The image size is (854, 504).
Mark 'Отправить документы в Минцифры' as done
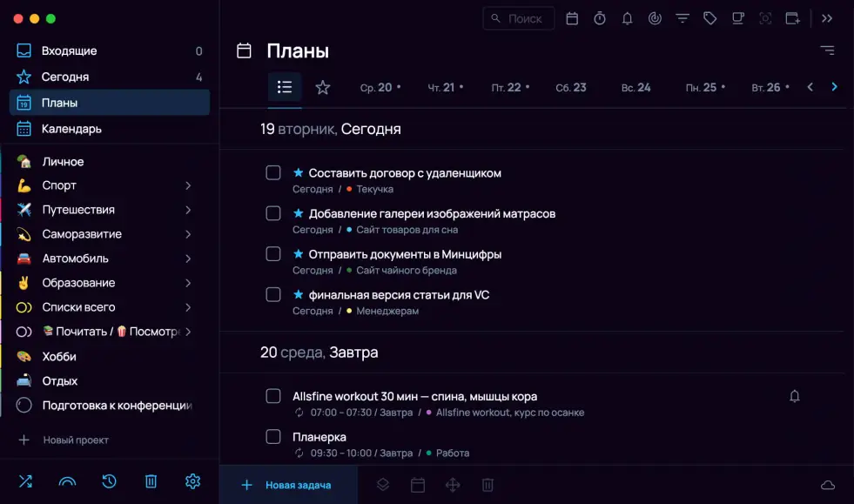pyautogui.click(x=273, y=253)
